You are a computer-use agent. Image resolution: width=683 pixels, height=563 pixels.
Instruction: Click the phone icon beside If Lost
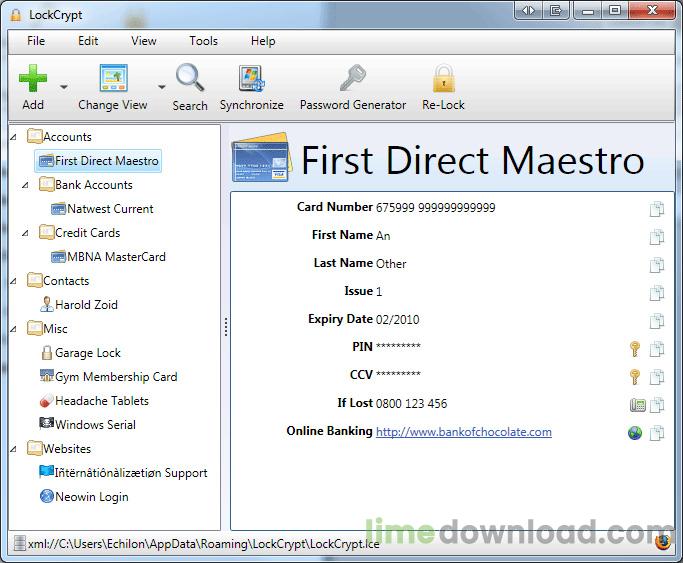[637, 405]
